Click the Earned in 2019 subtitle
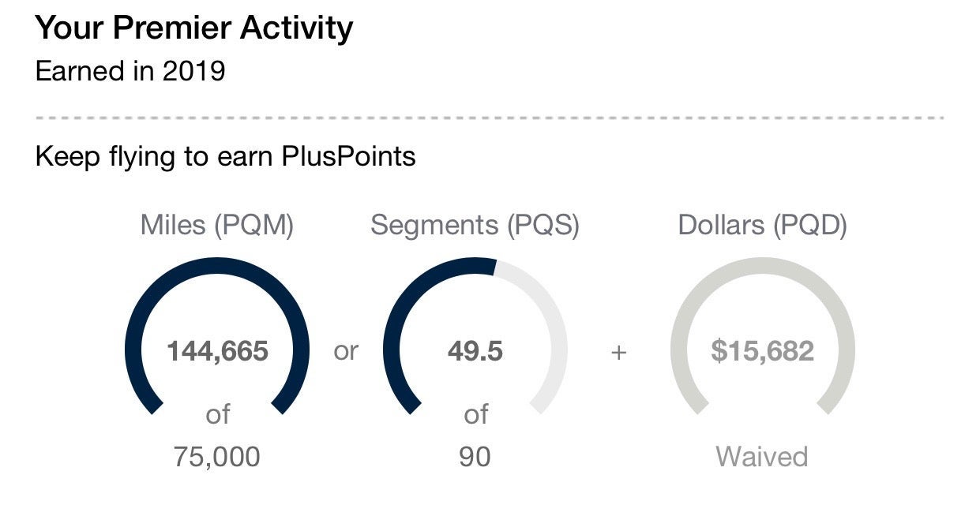The height and width of the screenshot is (516, 980). [x=130, y=72]
